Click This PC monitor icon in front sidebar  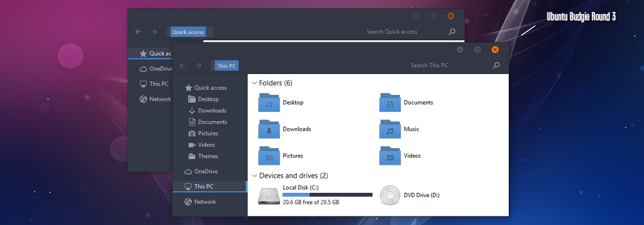pos(188,186)
